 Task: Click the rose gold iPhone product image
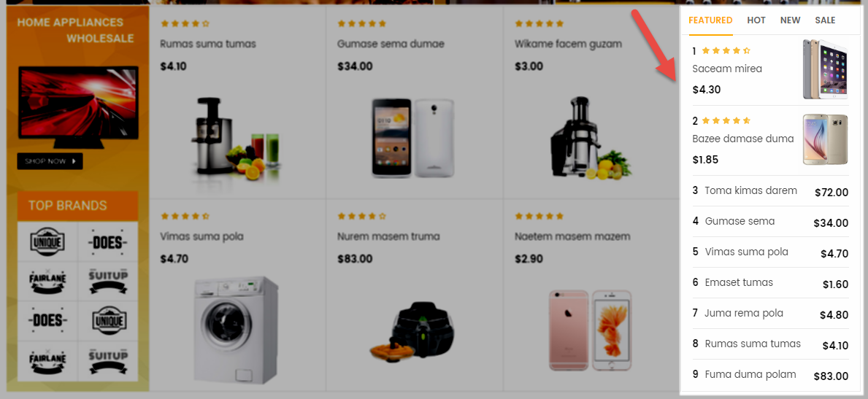[x=590, y=330]
